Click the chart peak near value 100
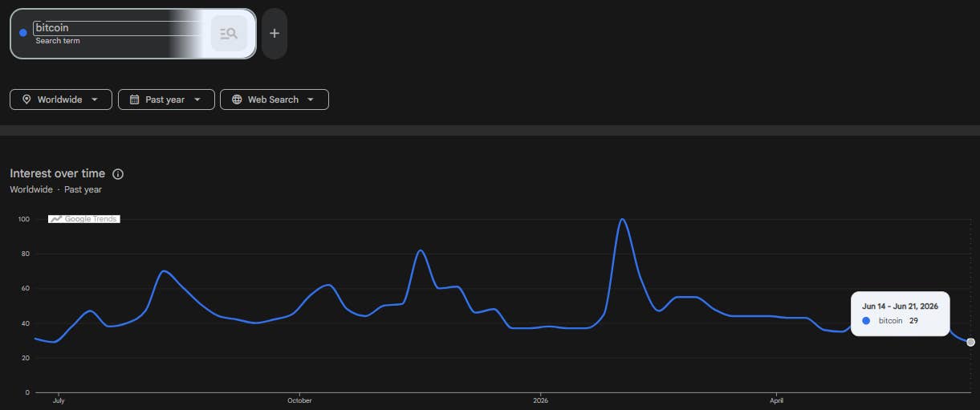Screen dimensions: 980x410 [x=622, y=220]
